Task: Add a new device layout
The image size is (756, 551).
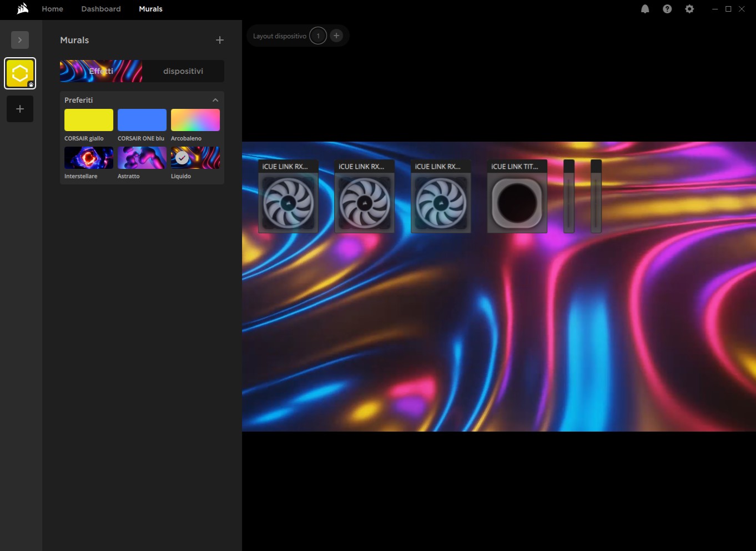Action: (336, 36)
